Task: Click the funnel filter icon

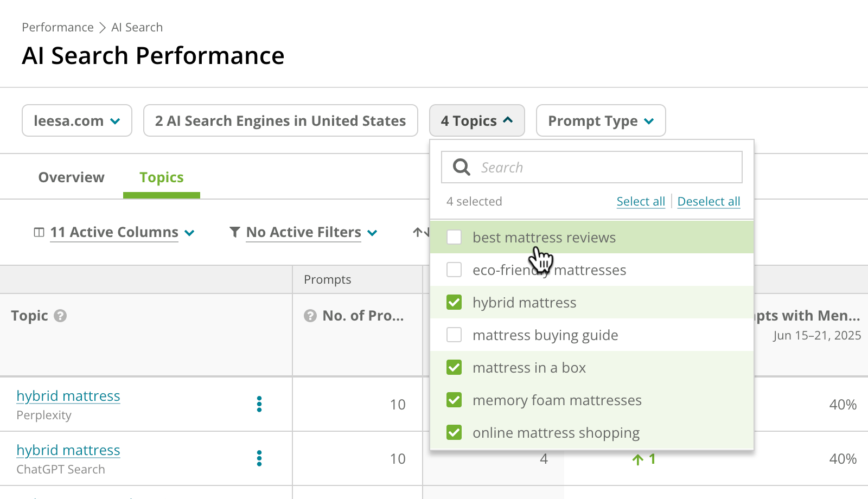Action: [x=235, y=232]
